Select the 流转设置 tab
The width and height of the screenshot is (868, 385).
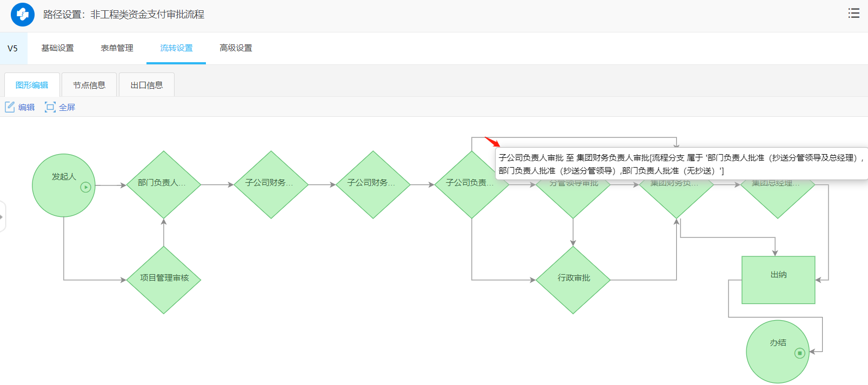click(x=176, y=48)
